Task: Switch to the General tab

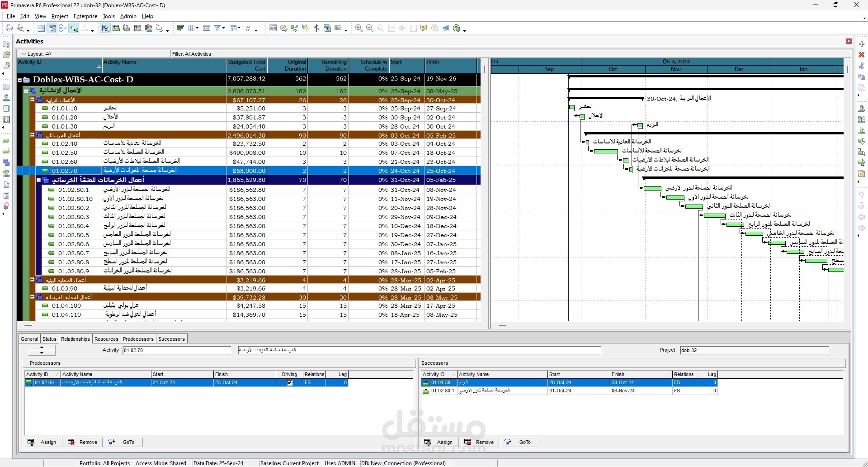Action: (x=29, y=339)
